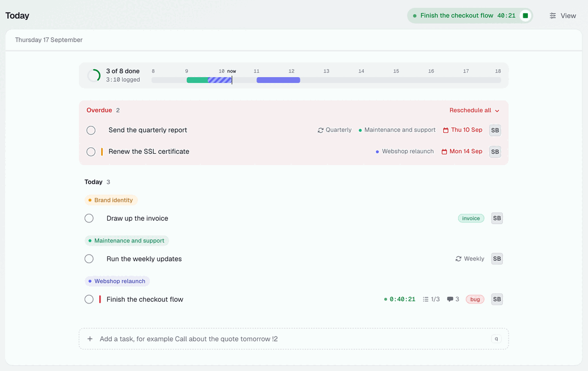Open the Send the quarterly report title

tap(148, 130)
